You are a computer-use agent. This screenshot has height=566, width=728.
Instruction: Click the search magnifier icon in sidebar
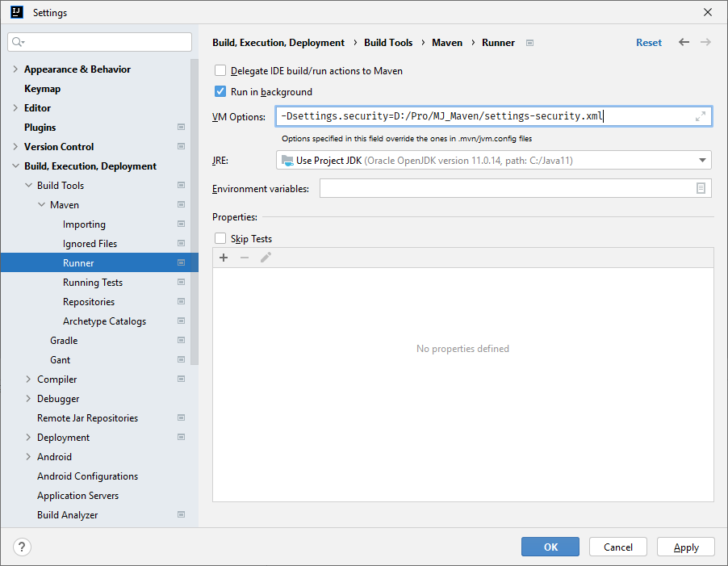pyautogui.click(x=19, y=42)
